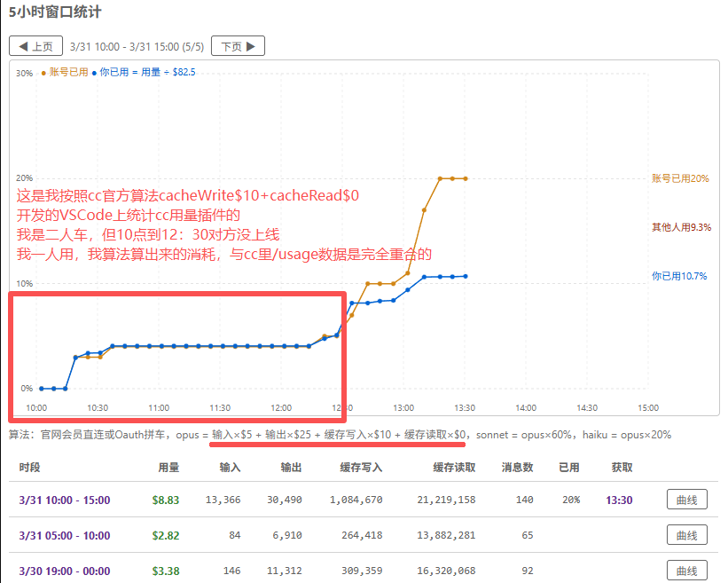Go to previous page with 上页 button
Image resolution: width=728 pixels, height=583 pixels.
click(35, 46)
